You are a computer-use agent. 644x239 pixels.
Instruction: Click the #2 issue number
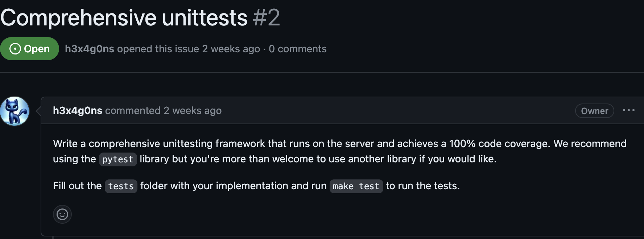(x=267, y=17)
